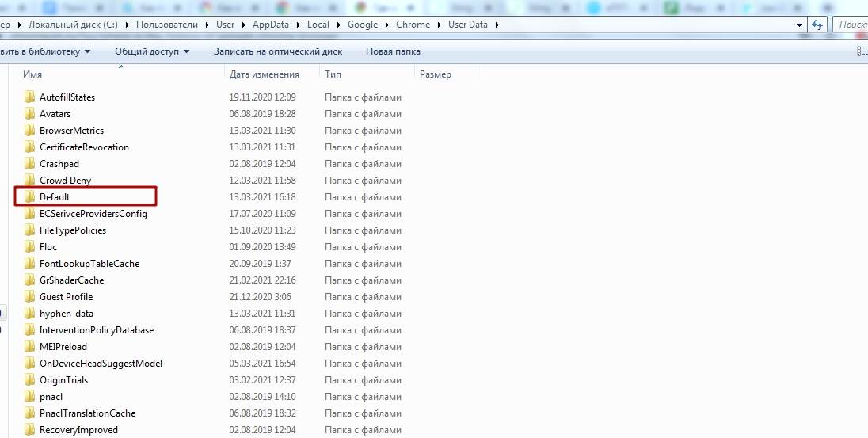Expand arrow after User Data breadcrumb
The image size is (868, 438).
pos(497,25)
